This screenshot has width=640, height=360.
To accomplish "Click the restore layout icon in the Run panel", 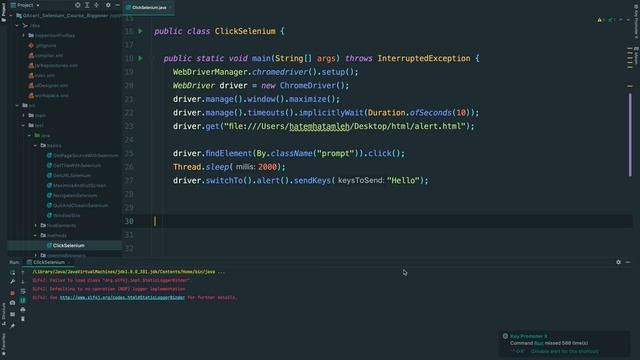I will tap(13, 314).
